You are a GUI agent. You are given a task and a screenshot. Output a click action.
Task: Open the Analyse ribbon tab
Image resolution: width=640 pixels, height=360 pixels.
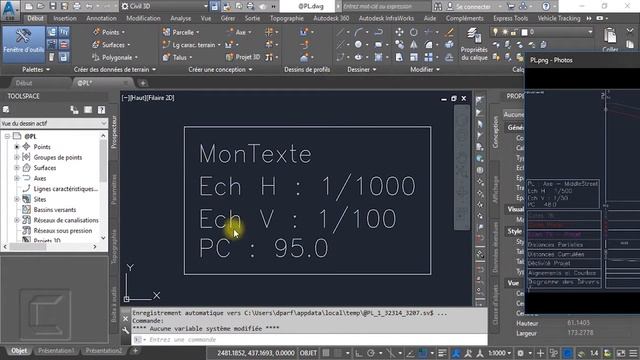pos(180,18)
